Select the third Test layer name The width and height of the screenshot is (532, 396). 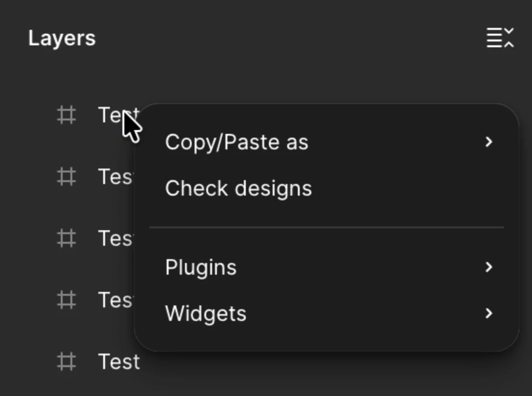click(116, 238)
